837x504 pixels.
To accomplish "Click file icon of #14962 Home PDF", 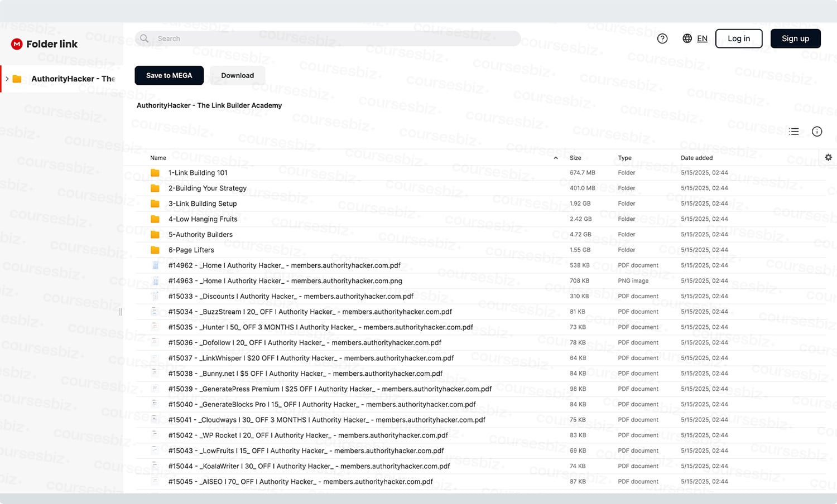I will click(155, 265).
